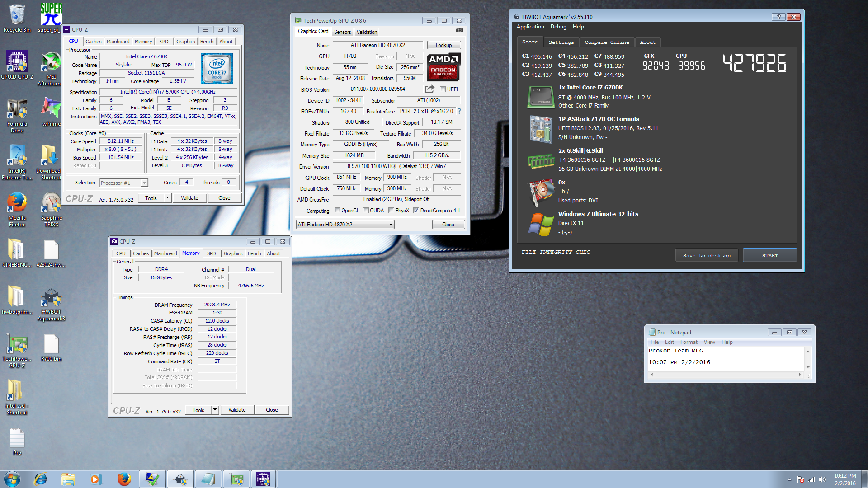Launch Sapphire TRIXX desktop shortcut

tap(51, 210)
